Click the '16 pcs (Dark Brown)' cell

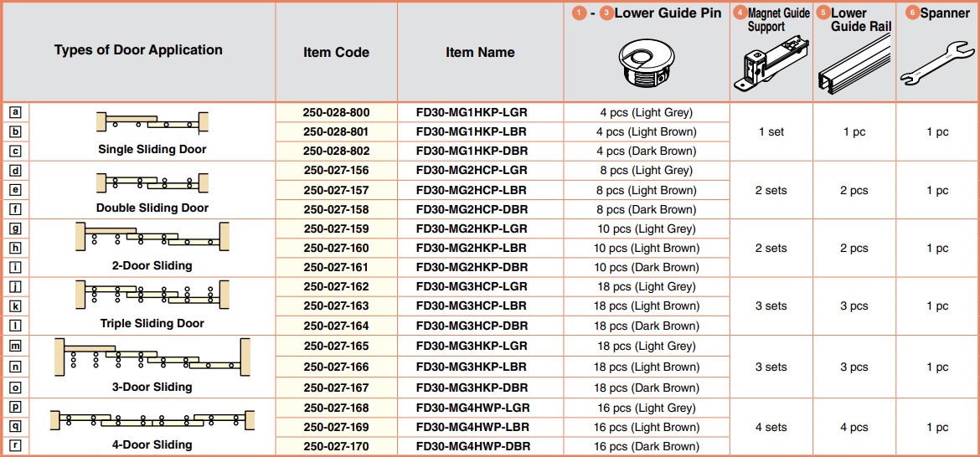tap(647, 446)
